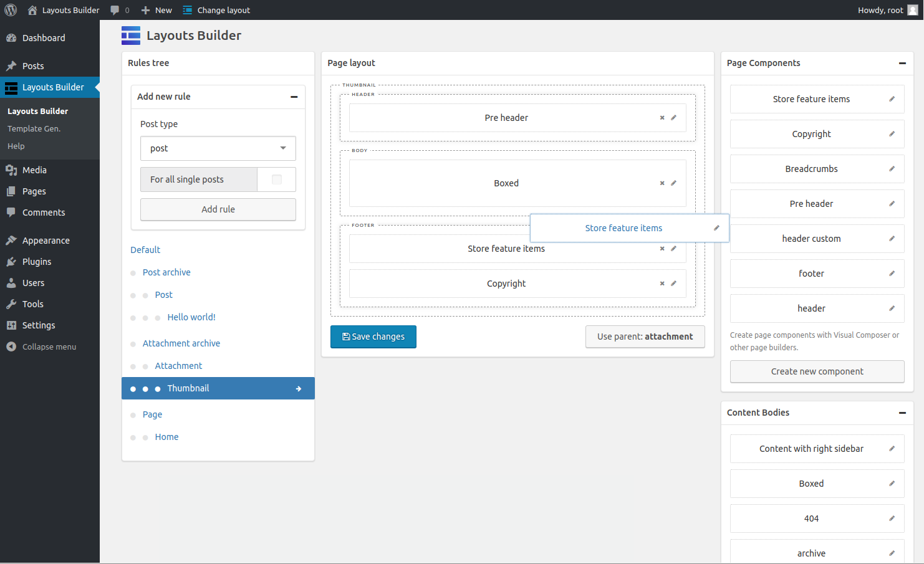Collapse the Content Bodies panel
Image resolution: width=924 pixels, height=564 pixels.
click(x=902, y=413)
